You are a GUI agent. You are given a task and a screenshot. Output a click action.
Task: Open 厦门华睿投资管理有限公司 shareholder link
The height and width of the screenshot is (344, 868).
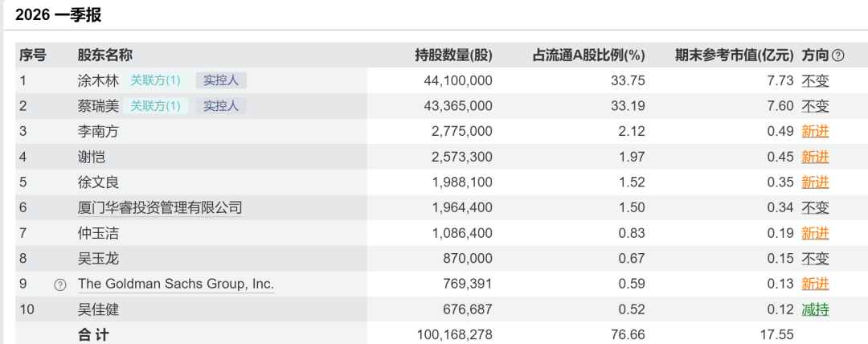[160, 207]
